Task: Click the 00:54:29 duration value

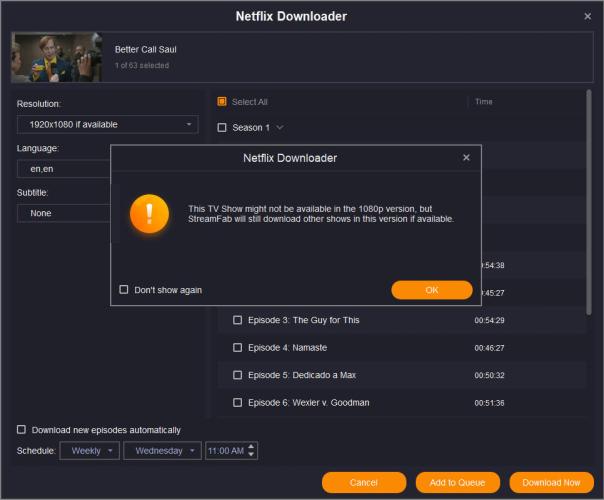Action: 489,320
